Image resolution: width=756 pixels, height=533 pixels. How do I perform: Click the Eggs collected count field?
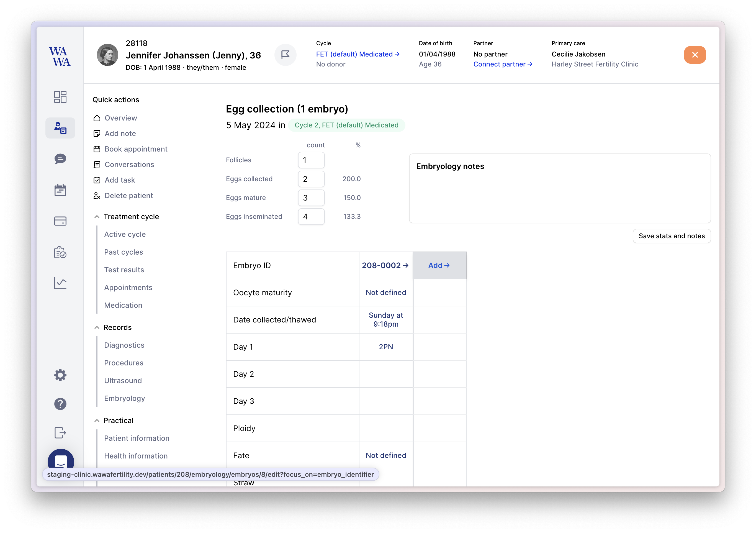click(x=311, y=179)
